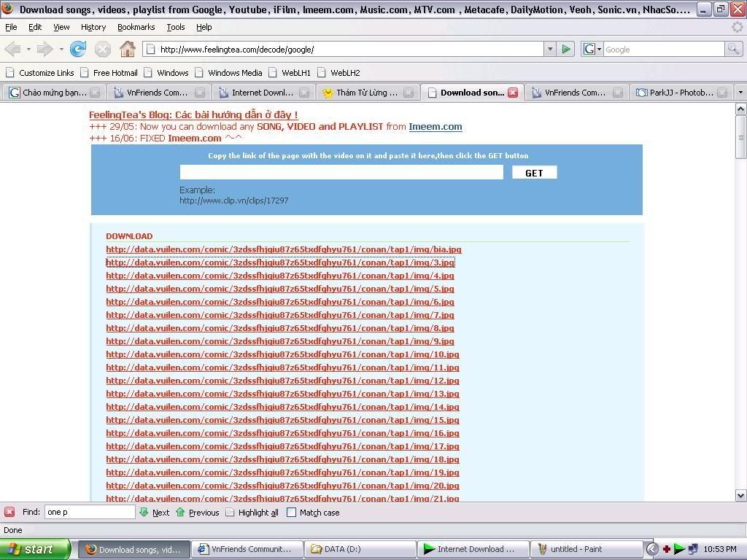Open the History menu
The image size is (747, 560).
(x=93, y=27)
